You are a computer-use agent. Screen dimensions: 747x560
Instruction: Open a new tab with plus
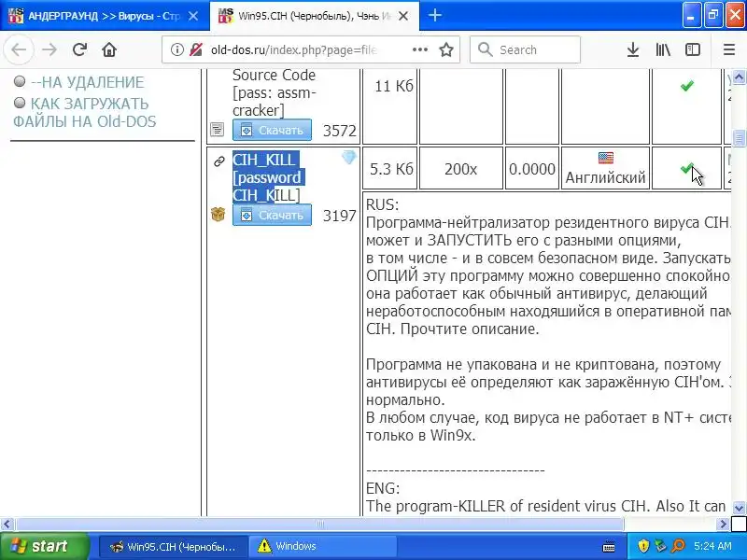434,15
